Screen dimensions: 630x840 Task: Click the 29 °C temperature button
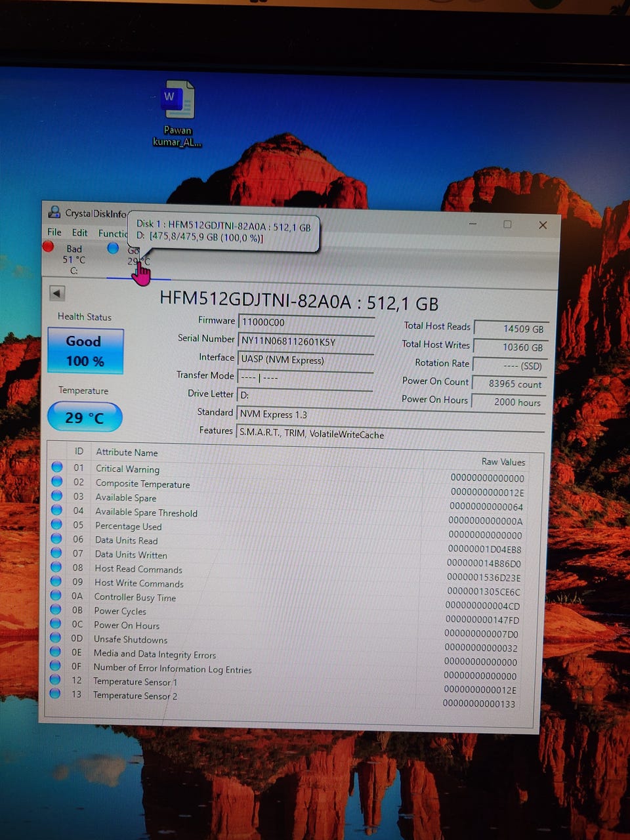pos(85,417)
